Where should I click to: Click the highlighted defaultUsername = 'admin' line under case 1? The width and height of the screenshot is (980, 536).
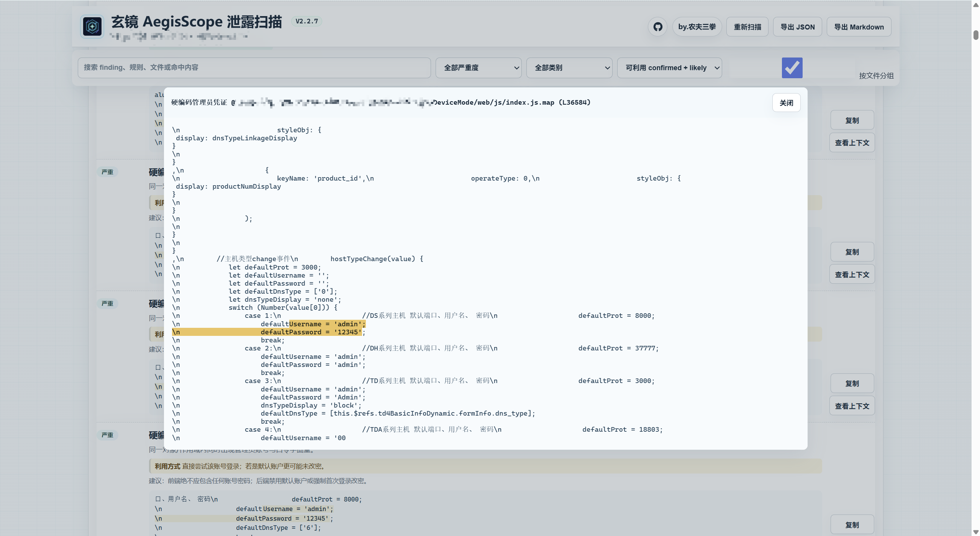313,324
